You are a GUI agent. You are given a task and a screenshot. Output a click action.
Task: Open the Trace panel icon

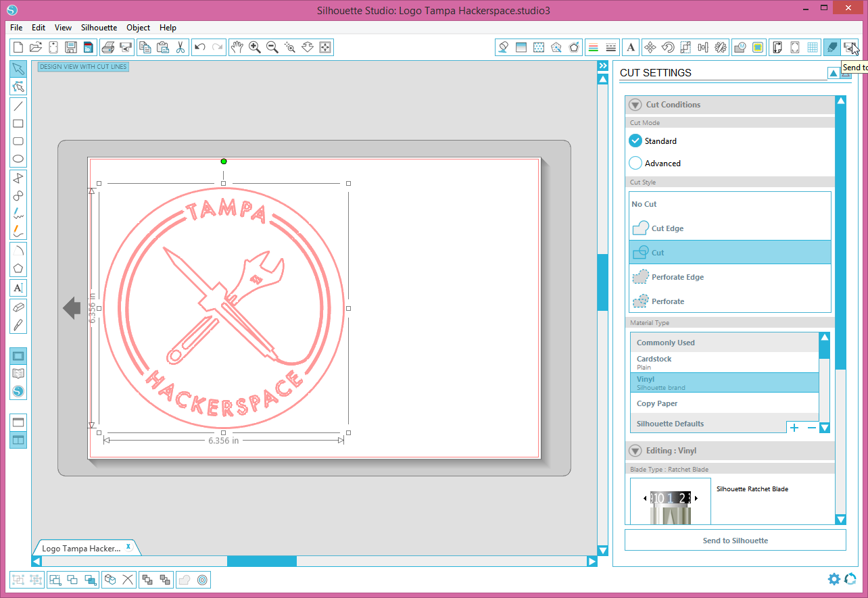tap(758, 47)
